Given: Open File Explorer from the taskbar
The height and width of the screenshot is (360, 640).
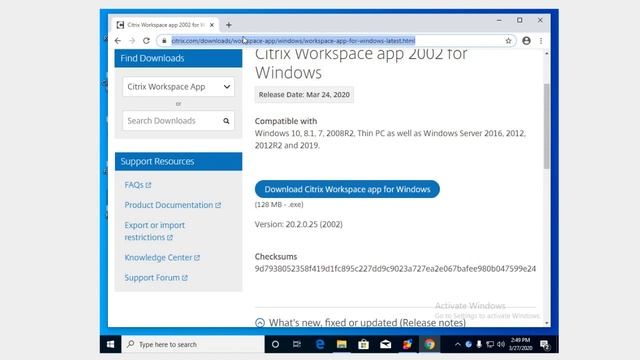Looking at the screenshot, I should 342,344.
